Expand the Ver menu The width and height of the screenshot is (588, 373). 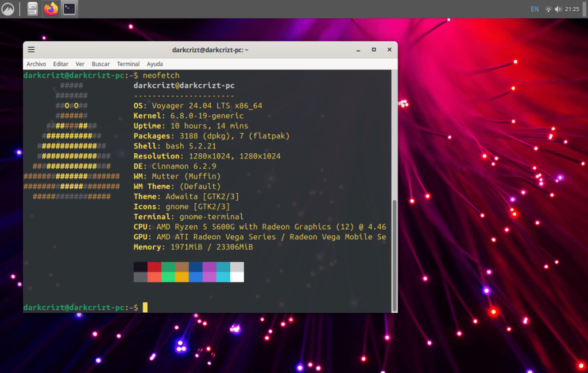click(80, 64)
